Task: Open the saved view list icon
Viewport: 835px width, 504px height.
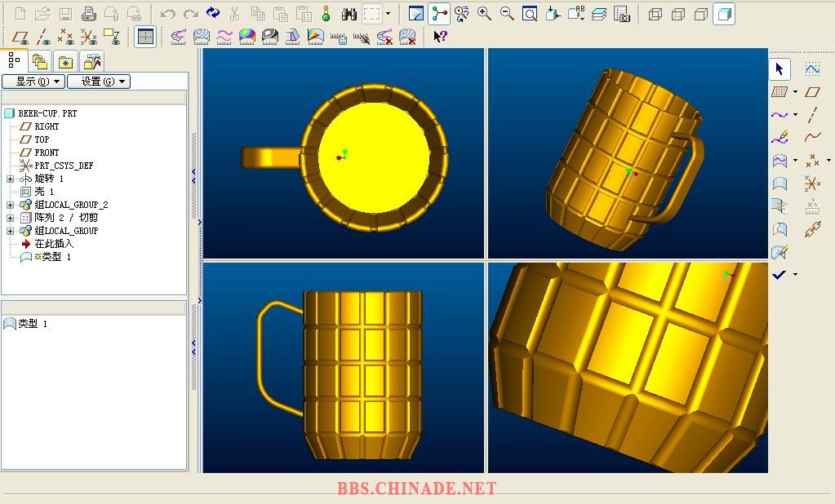Action: click(575, 14)
